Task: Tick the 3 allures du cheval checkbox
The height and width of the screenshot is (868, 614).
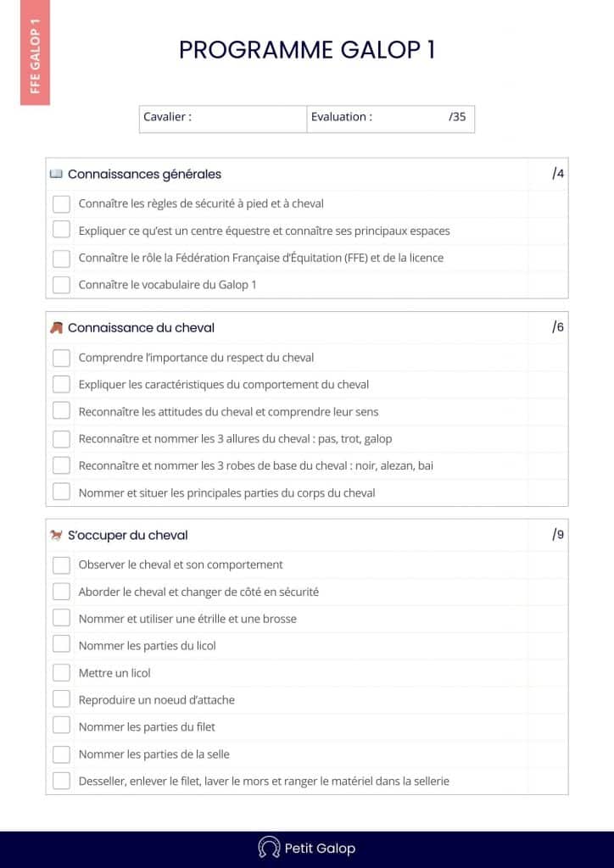Action: [x=61, y=438]
